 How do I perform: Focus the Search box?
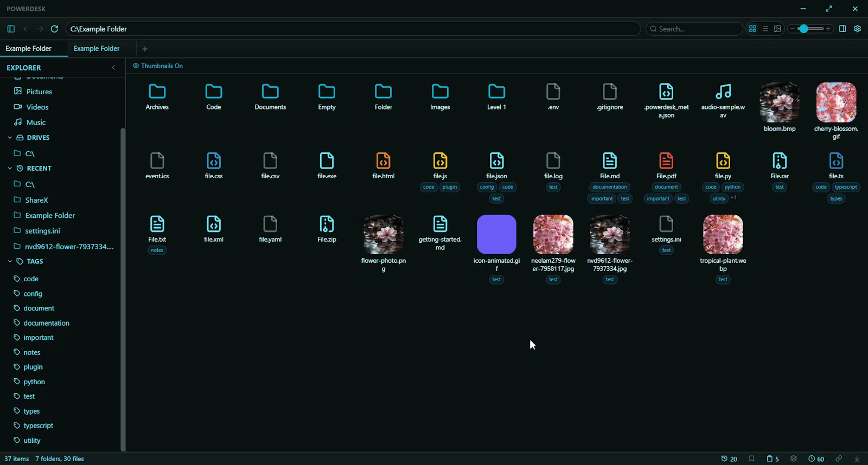click(694, 29)
